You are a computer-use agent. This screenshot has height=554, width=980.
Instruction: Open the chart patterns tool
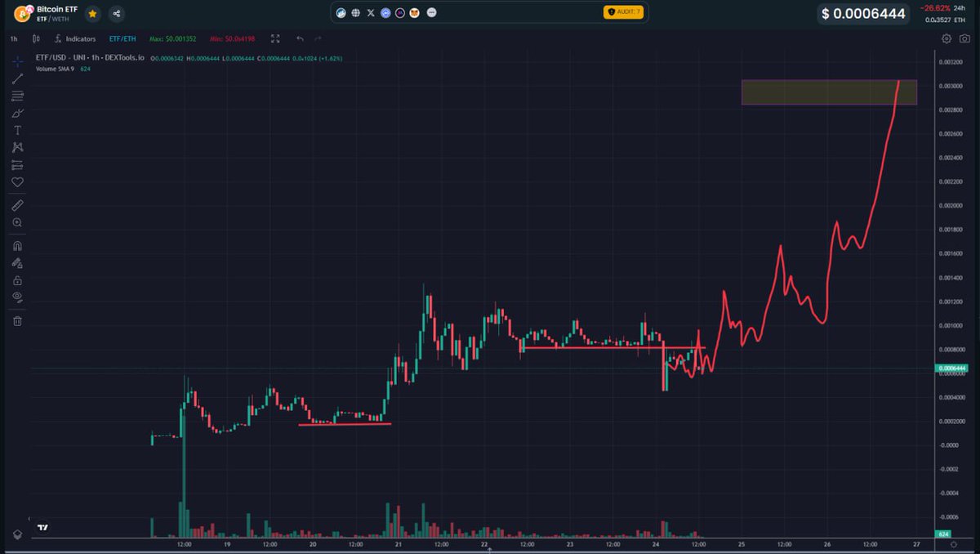coord(17,147)
